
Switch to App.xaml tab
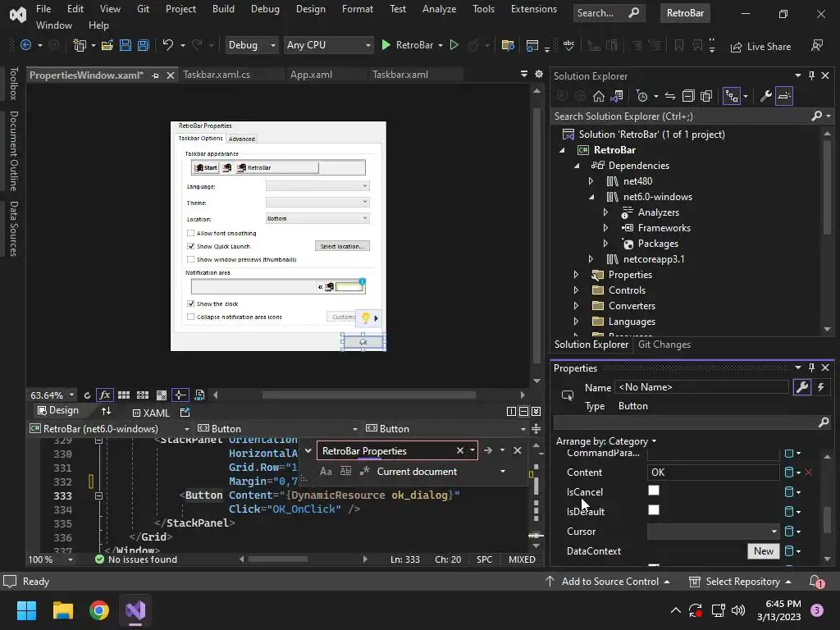click(311, 75)
